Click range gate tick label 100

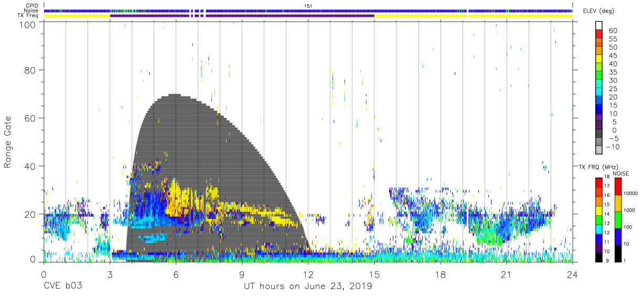pos(29,24)
